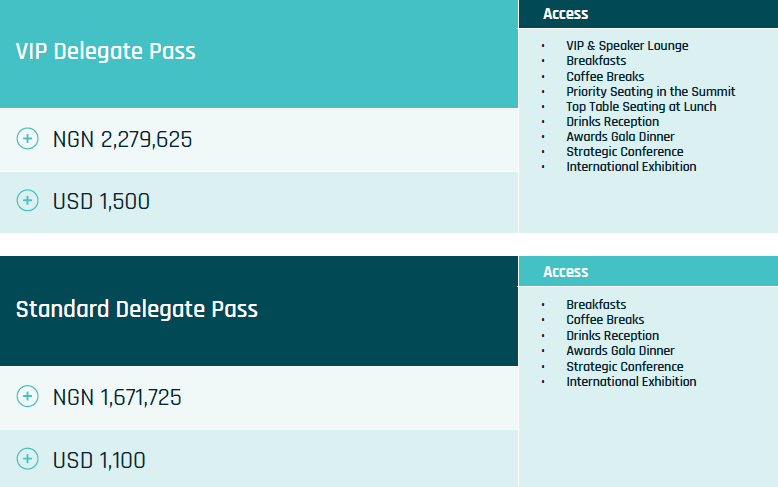Screen dimensions: 778x487
Task: Click Standard pass Strategic Conference item
Action: [625, 367]
